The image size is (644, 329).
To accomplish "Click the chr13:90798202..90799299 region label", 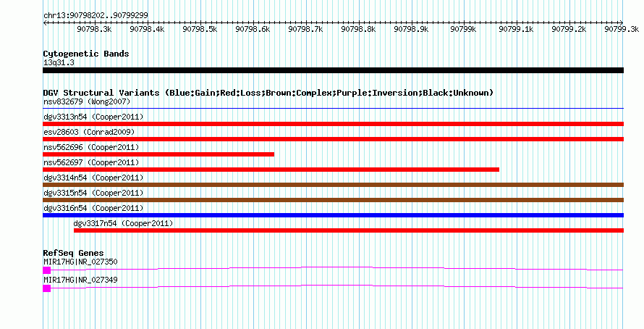I will [96, 15].
